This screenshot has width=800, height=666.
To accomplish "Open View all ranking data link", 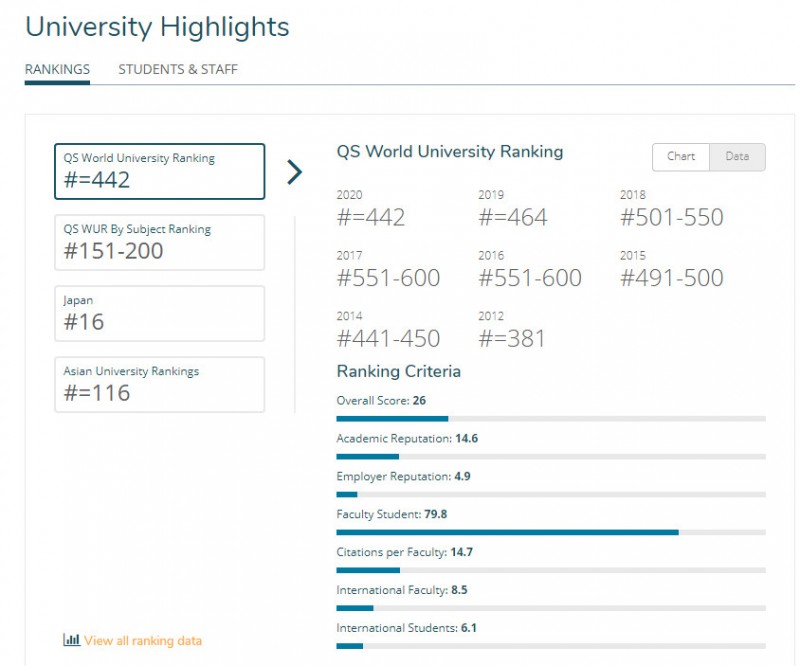I will pyautogui.click(x=142, y=640).
